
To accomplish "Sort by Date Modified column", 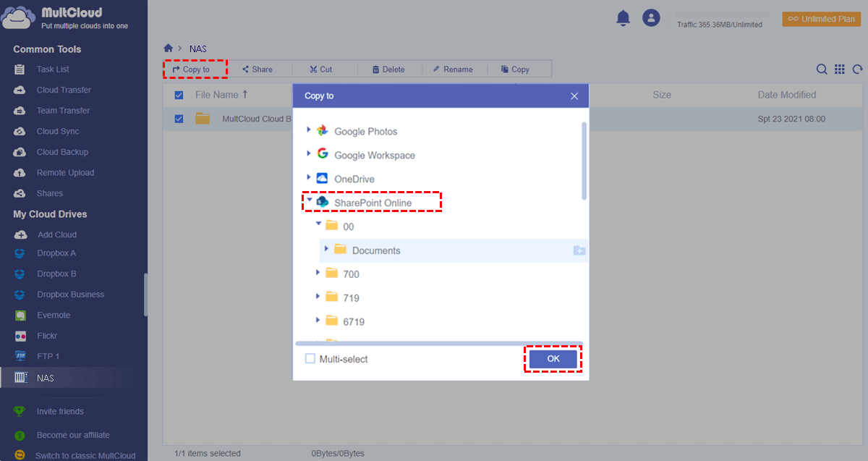I will pos(787,95).
